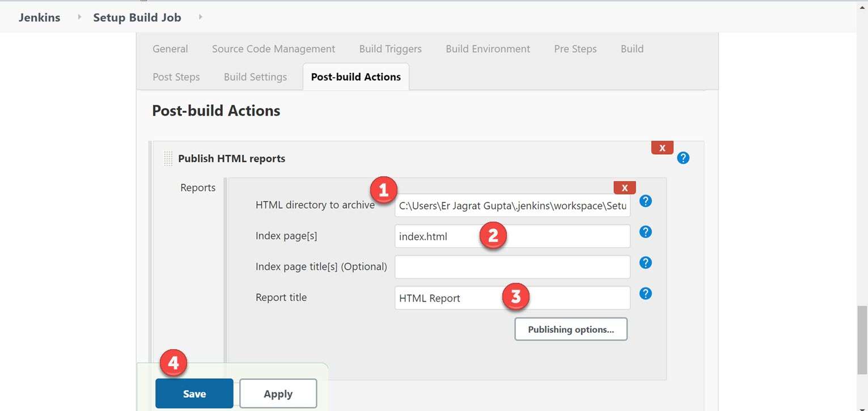Screen dimensions: 868x411
Task: Select the Post-build Actions tab
Action: [356, 77]
